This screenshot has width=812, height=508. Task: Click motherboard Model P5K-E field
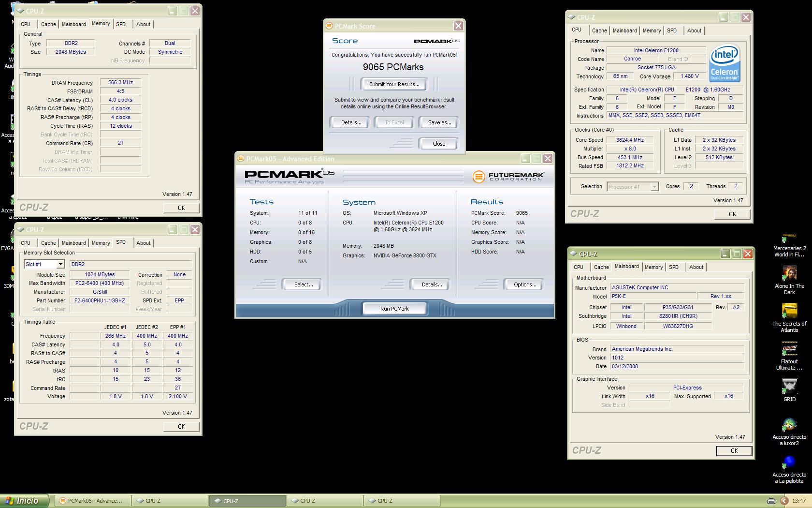[652, 296]
